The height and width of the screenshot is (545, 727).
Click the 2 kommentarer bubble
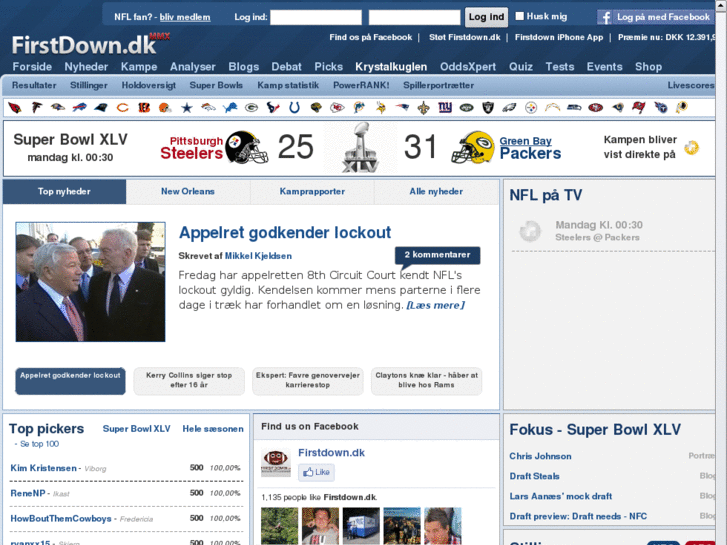pos(437,255)
